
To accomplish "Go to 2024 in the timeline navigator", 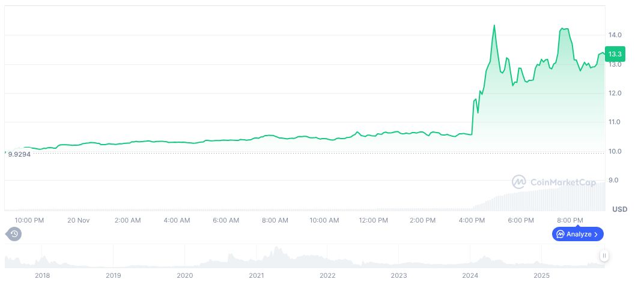I will click(470, 275).
